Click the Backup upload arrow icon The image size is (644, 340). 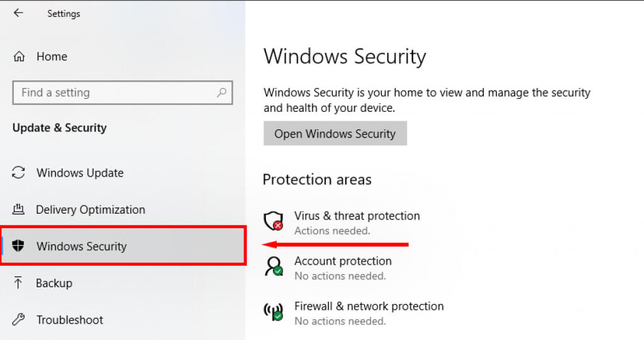(19, 283)
